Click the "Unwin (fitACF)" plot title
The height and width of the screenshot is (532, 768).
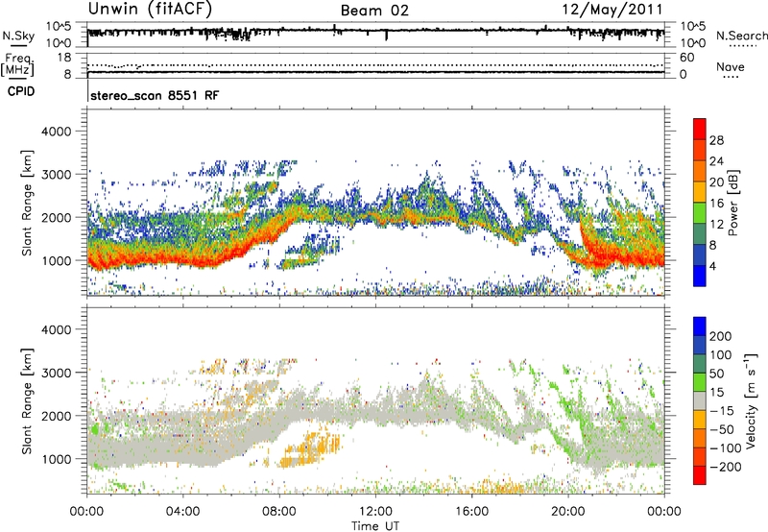tap(150, 10)
